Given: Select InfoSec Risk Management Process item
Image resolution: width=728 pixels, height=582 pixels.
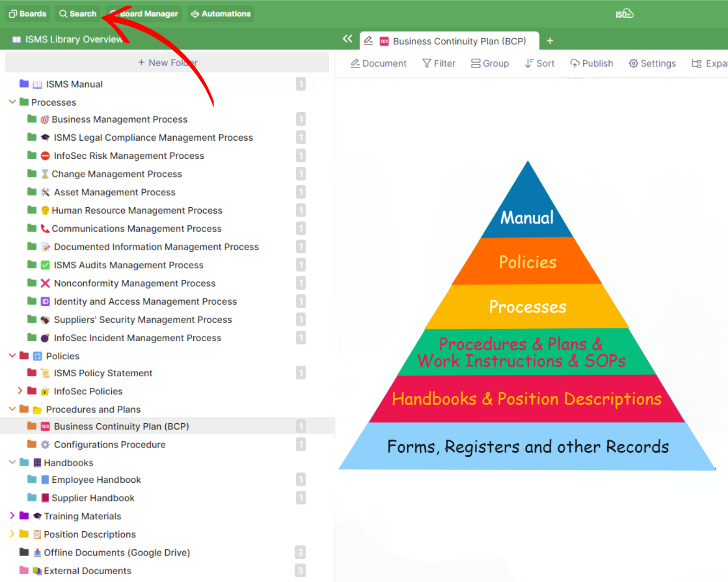Looking at the screenshot, I should click(x=129, y=156).
